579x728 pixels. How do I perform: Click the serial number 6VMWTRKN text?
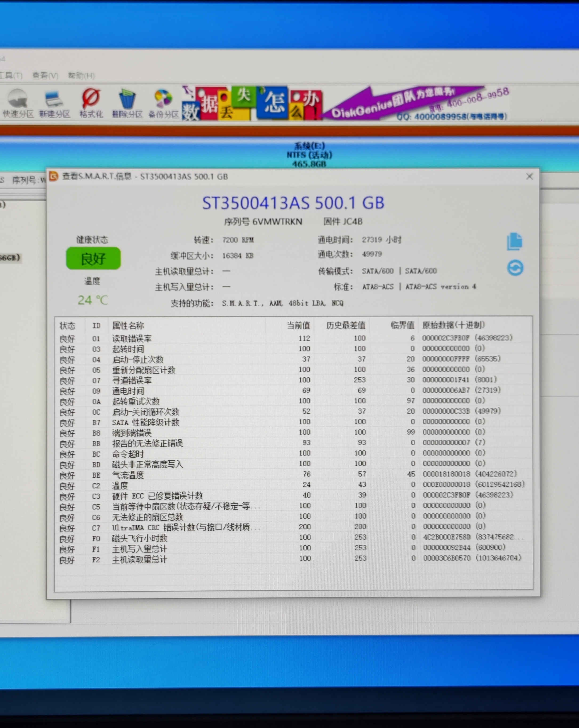pyautogui.click(x=277, y=222)
